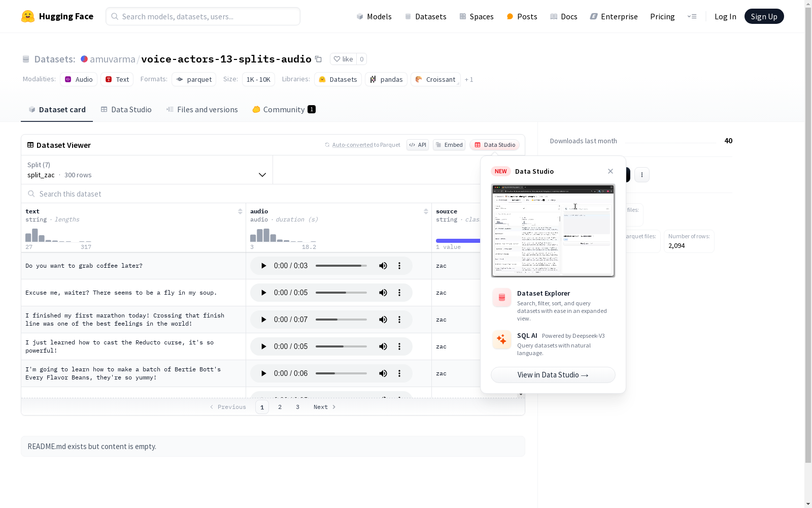
Task: Go to Models in the top navigation
Action: [x=374, y=16]
